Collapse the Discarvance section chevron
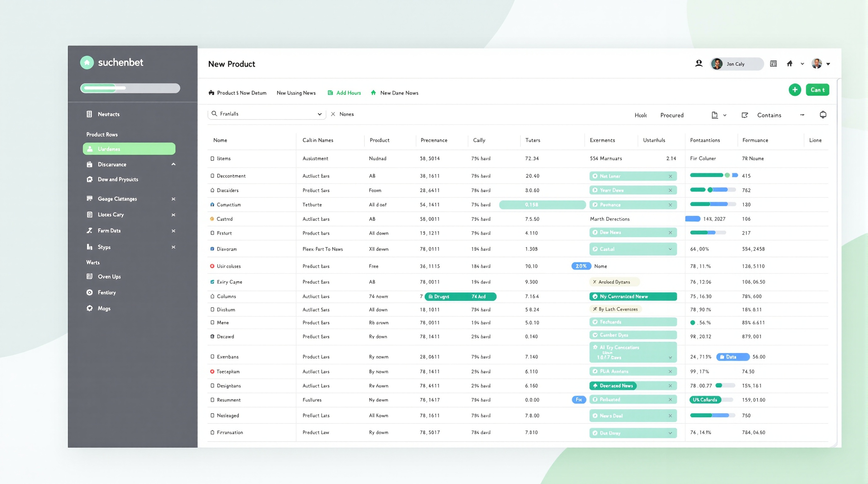868x484 pixels. point(173,164)
